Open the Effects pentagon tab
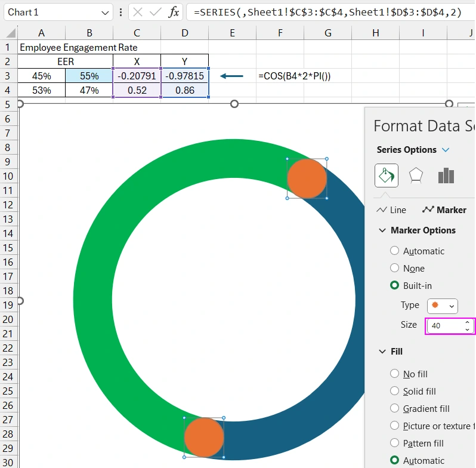 (416, 176)
